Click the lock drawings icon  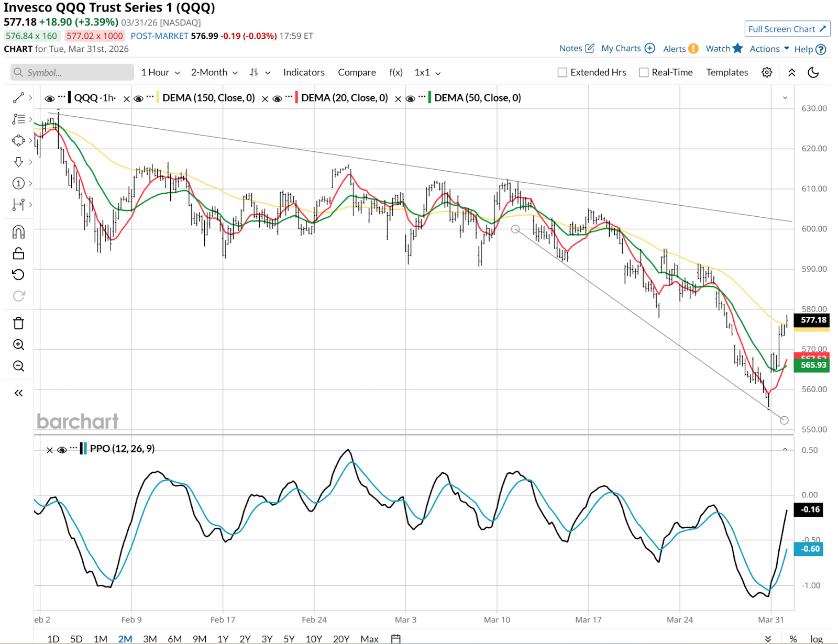[x=18, y=253]
